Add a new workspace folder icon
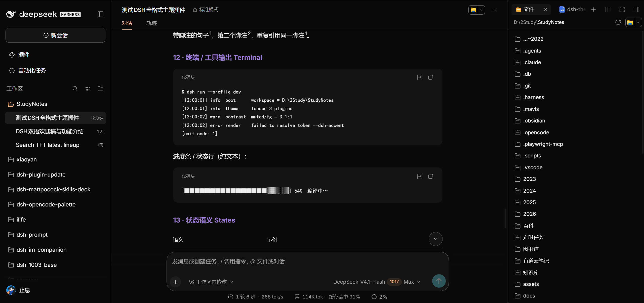The height and width of the screenshot is (303, 644). tap(101, 89)
